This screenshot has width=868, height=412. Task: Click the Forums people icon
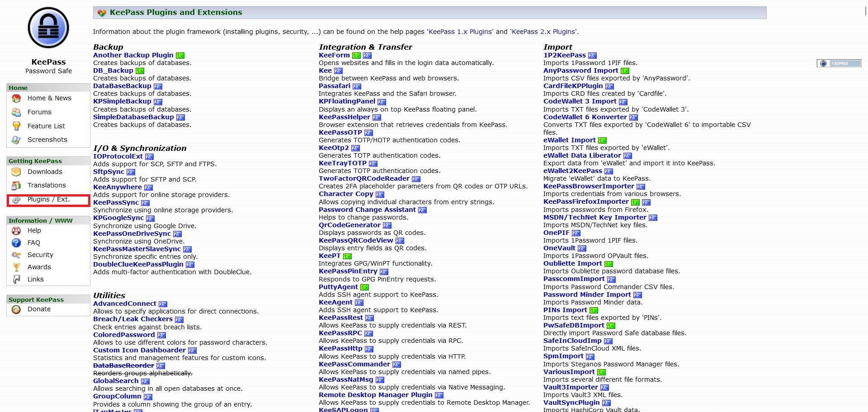point(16,112)
